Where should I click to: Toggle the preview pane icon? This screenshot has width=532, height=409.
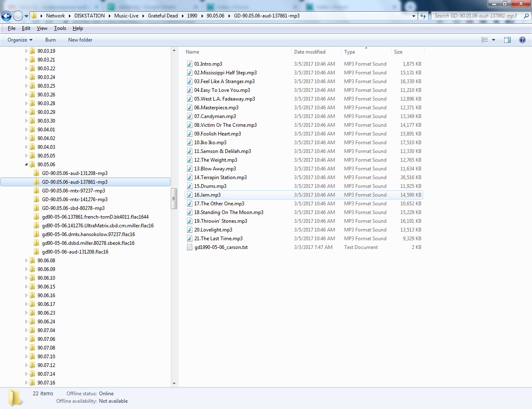point(507,40)
